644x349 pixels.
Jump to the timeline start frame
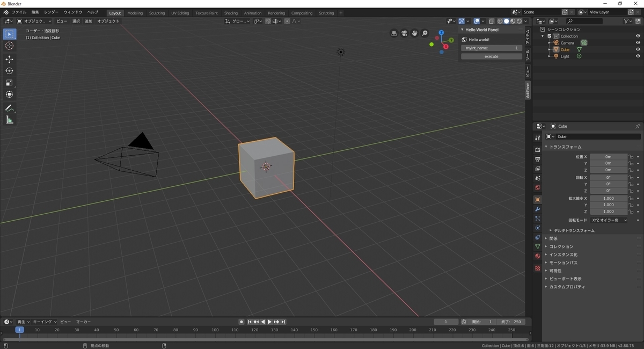click(x=250, y=322)
